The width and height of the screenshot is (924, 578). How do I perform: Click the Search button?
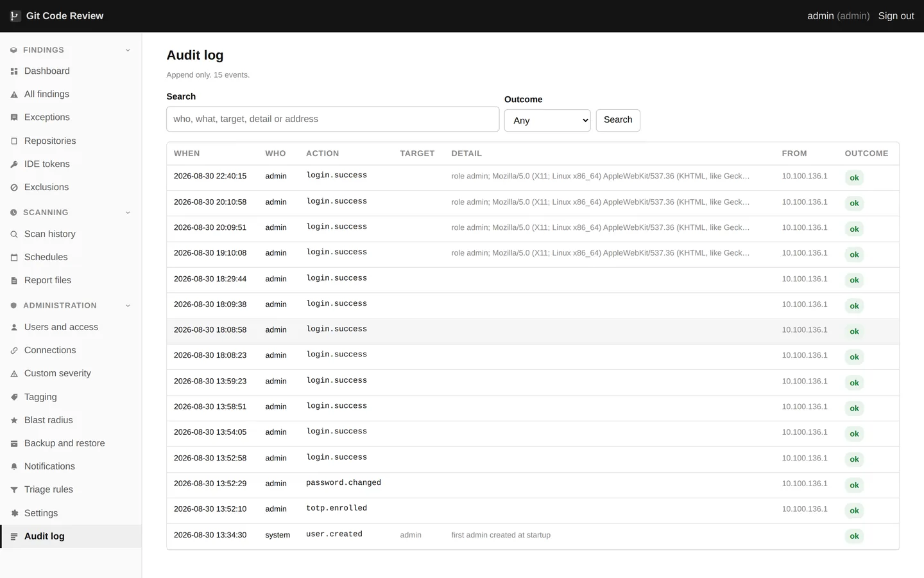618,120
